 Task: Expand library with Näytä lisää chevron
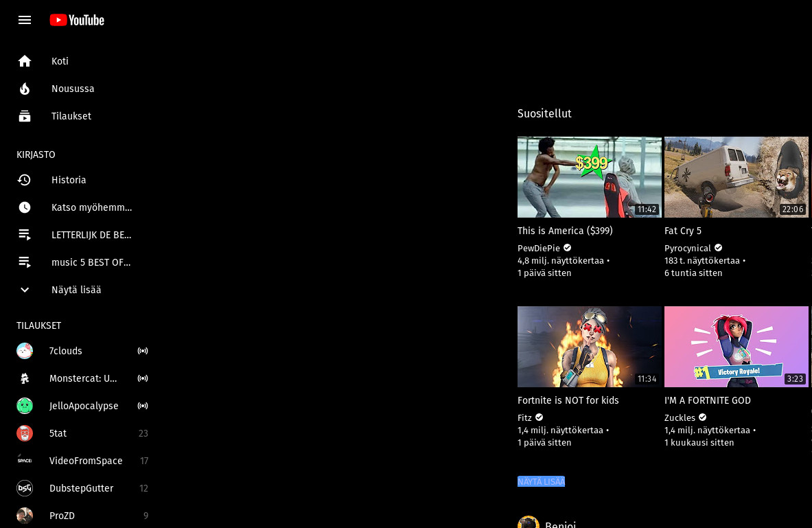(24, 290)
